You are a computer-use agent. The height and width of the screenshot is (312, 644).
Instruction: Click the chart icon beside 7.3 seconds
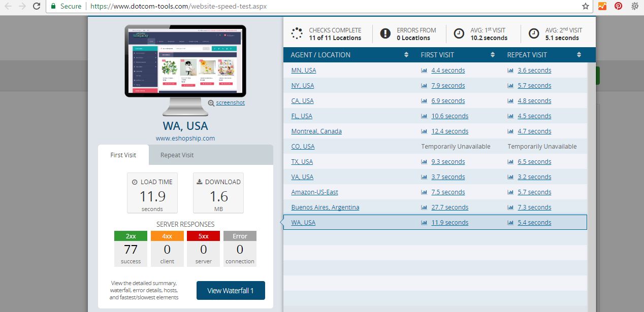click(510, 207)
